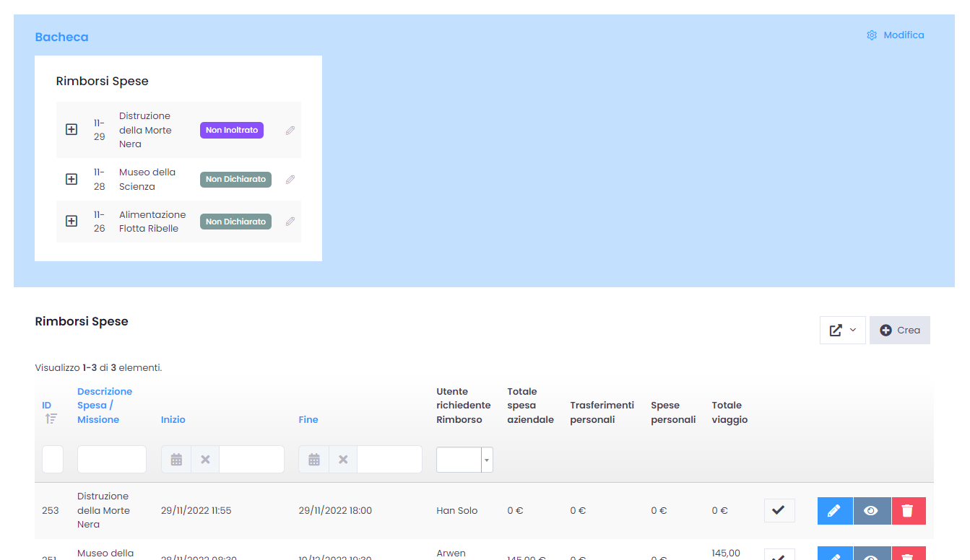Sort table by Inizio column

coord(173,419)
